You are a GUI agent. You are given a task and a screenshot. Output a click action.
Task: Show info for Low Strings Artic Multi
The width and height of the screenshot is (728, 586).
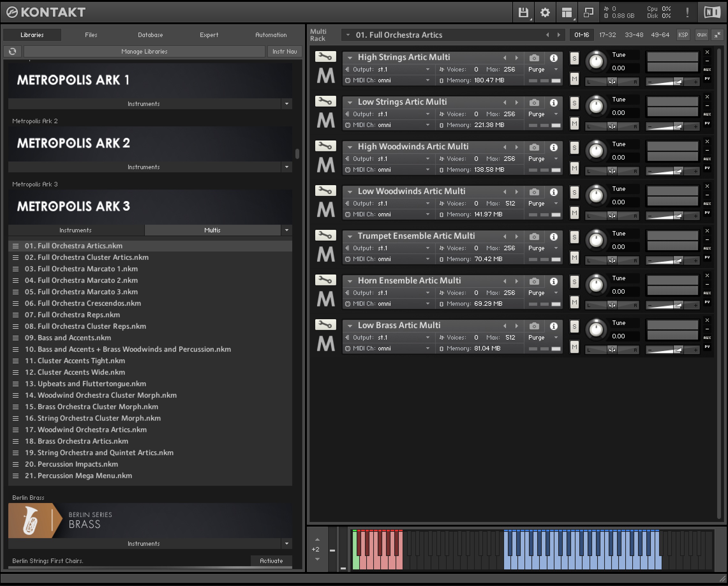click(554, 102)
